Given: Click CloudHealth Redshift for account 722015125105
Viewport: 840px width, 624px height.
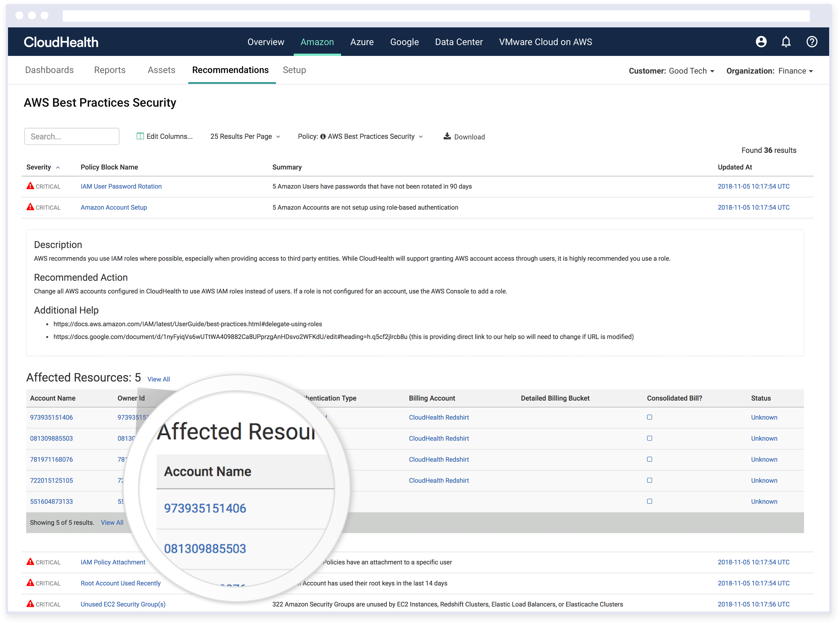Looking at the screenshot, I should (x=439, y=481).
